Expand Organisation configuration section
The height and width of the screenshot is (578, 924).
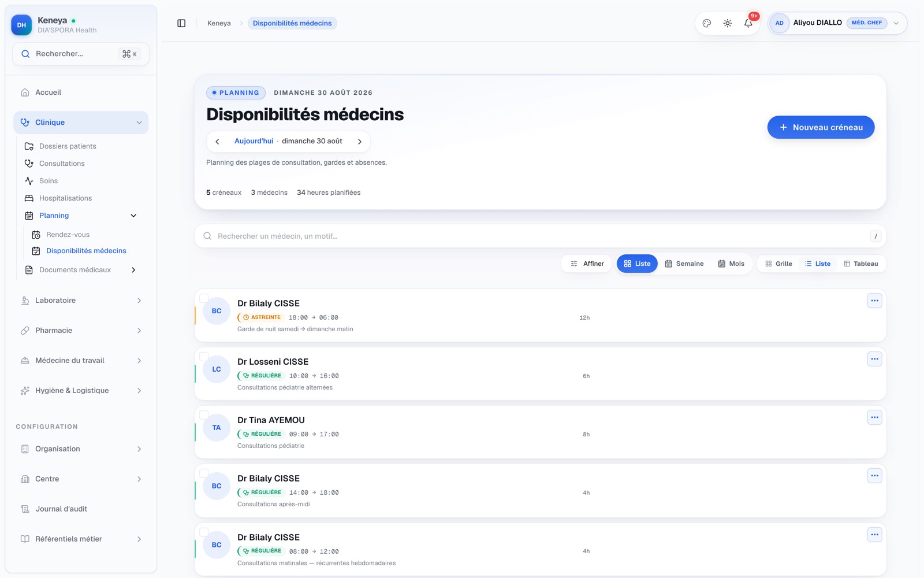click(x=81, y=449)
